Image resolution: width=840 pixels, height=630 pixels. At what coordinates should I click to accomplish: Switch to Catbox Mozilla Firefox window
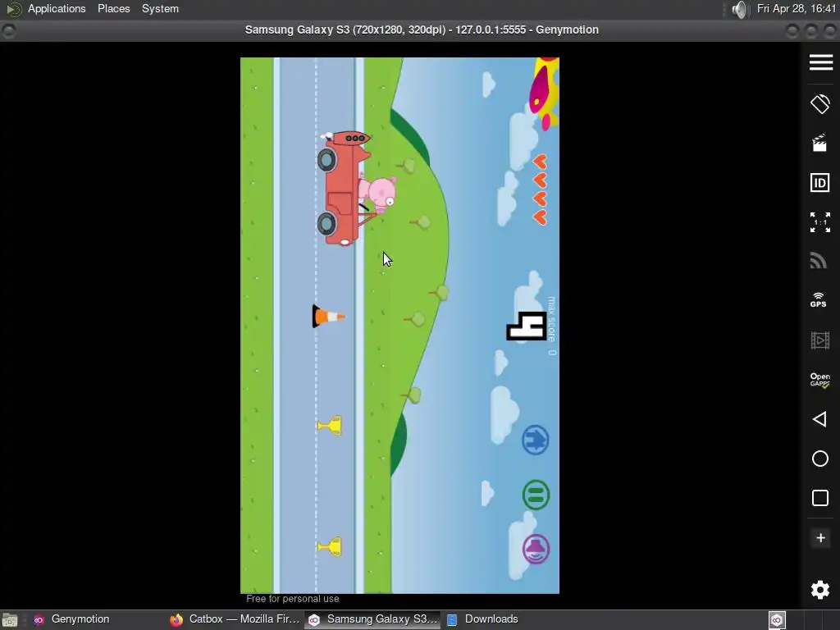pos(235,619)
